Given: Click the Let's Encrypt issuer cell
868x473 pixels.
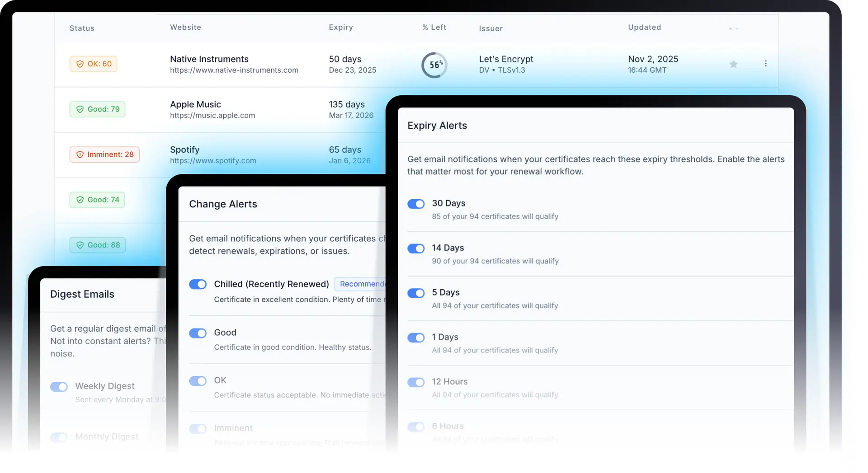Looking at the screenshot, I should (506, 59).
